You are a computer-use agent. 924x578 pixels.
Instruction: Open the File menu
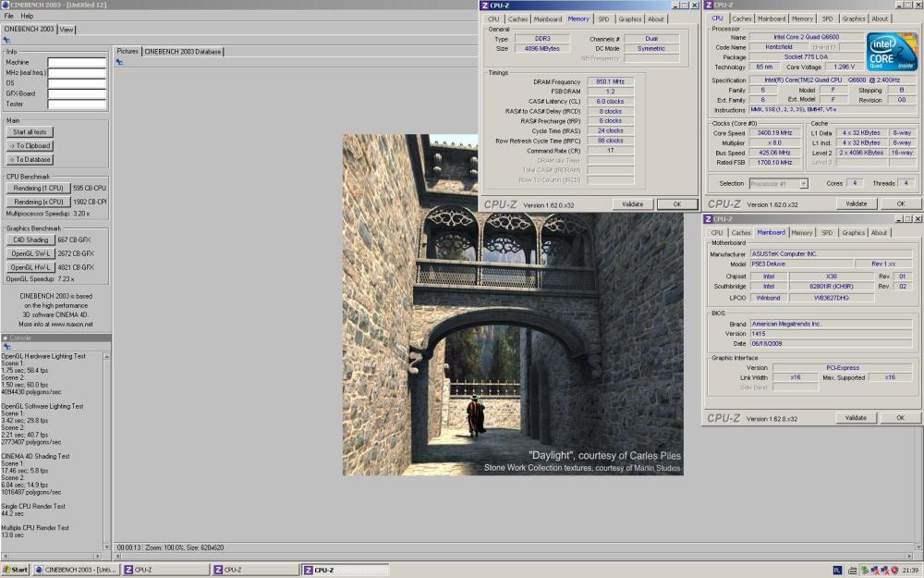[9, 16]
